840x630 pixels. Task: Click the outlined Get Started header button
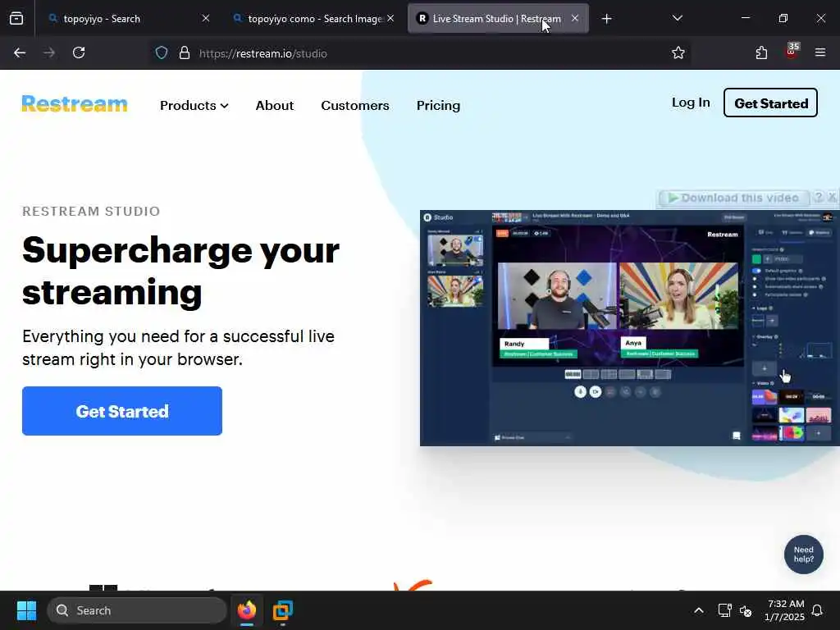click(770, 103)
